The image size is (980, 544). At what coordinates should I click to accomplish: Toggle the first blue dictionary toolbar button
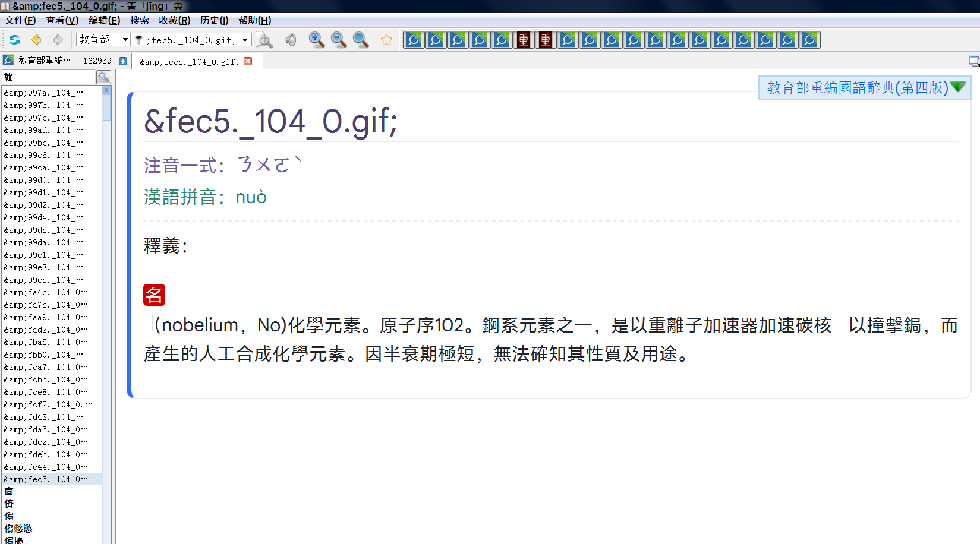click(414, 40)
